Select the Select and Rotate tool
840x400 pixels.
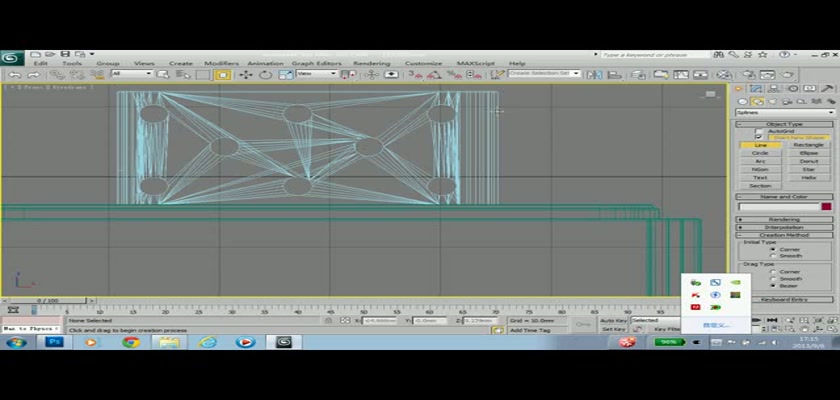pyautogui.click(x=266, y=74)
